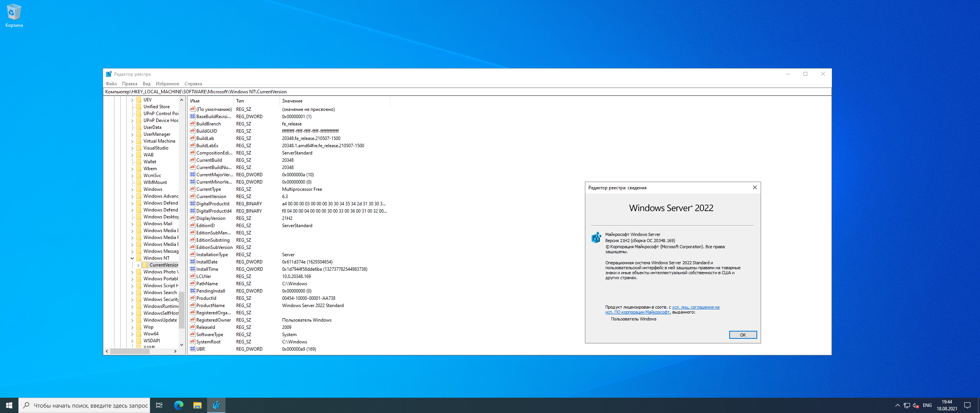Open the Вид menu
980x413 pixels.
pyautogui.click(x=147, y=84)
